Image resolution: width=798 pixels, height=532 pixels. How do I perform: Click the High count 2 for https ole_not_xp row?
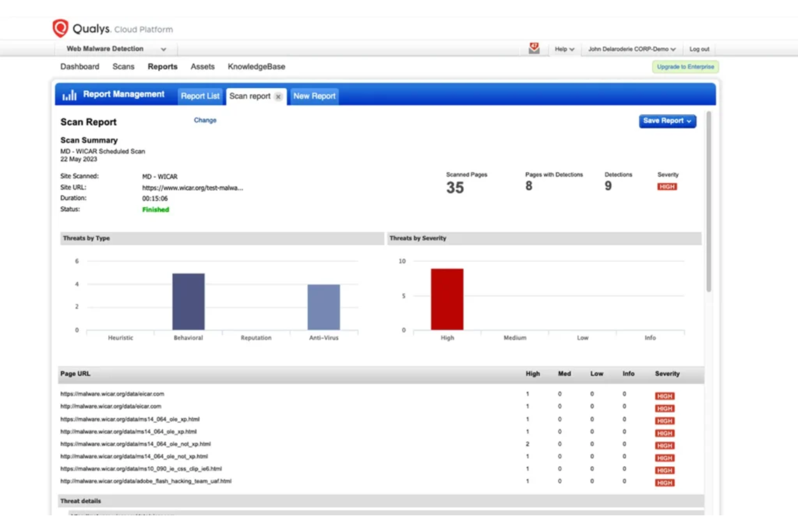click(x=527, y=444)
